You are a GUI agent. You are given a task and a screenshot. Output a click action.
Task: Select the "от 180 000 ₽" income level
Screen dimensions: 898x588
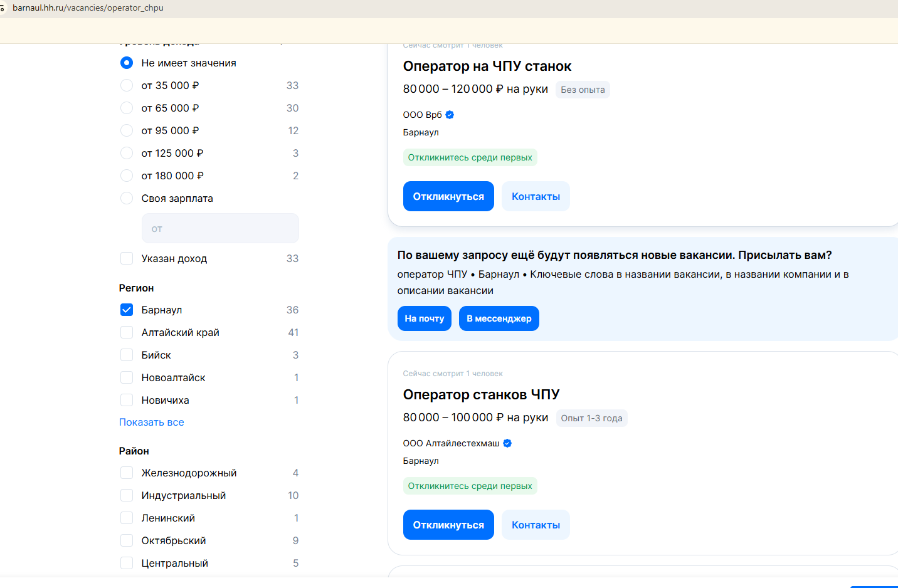(127, 176)
